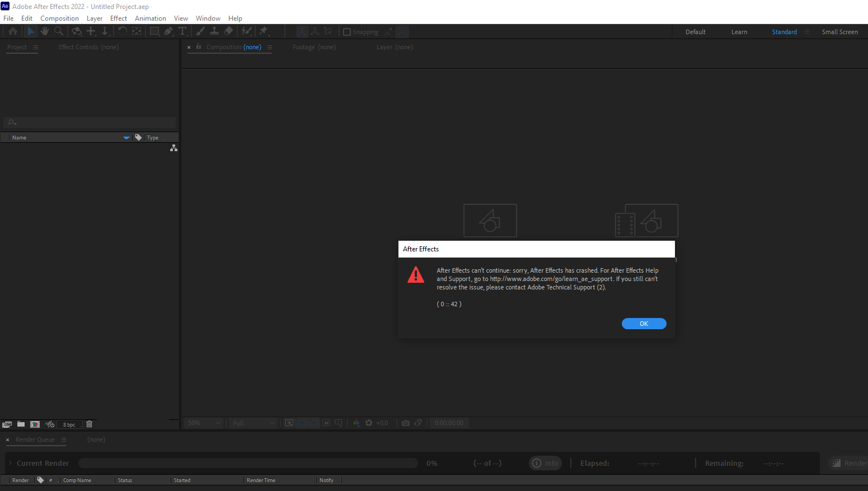Screen dimensions: 868x491
Task: Open the Composition menu
Action: (59, 18)
